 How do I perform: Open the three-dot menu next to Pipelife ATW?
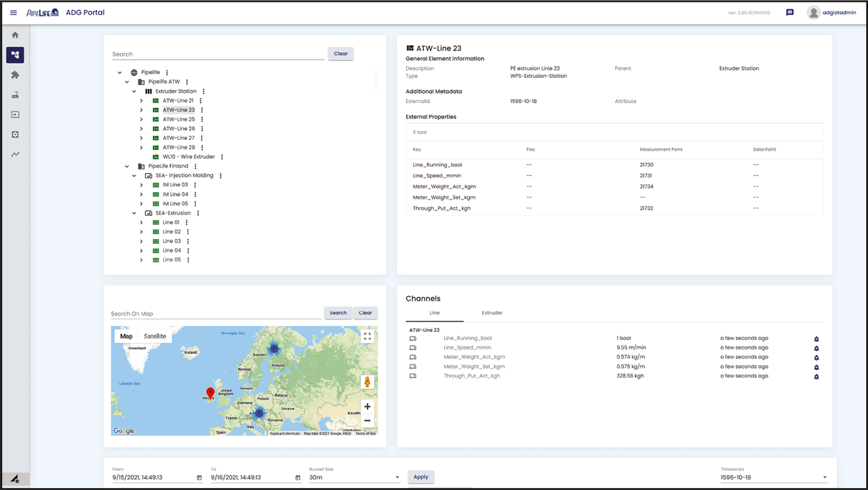click(186, 81)
